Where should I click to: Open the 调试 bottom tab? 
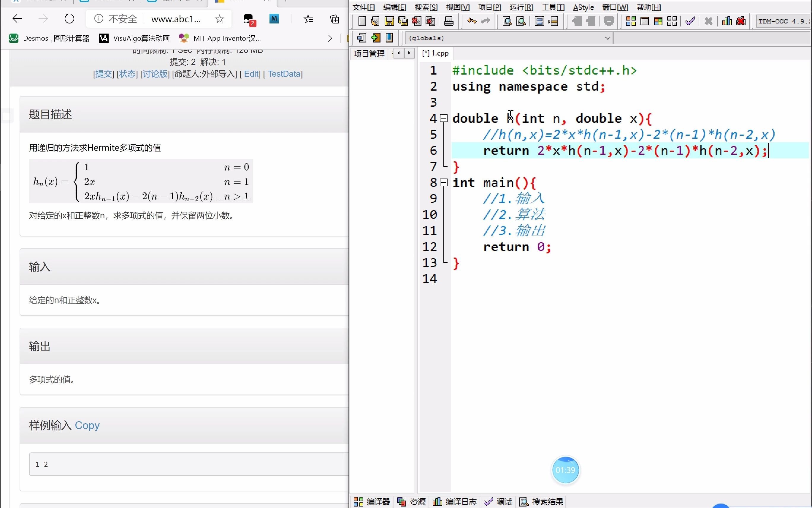(x=498, y=502)
